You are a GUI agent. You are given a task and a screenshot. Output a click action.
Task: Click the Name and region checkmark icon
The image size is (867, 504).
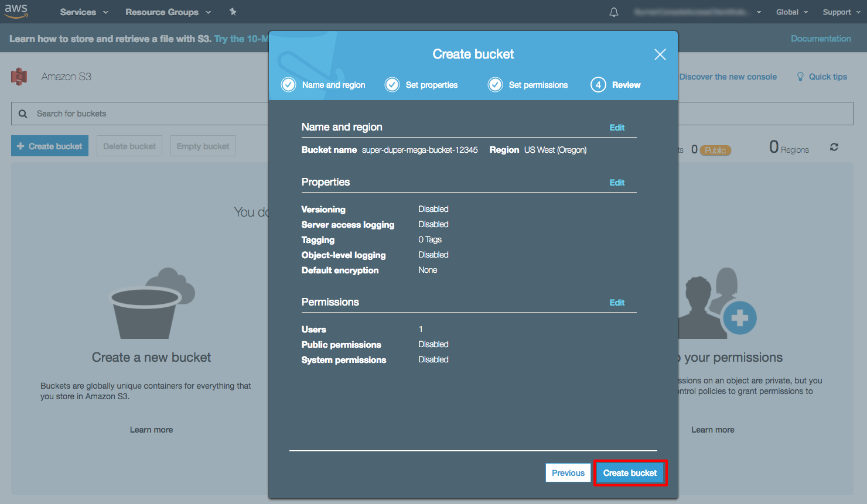[x=289, y=85]
